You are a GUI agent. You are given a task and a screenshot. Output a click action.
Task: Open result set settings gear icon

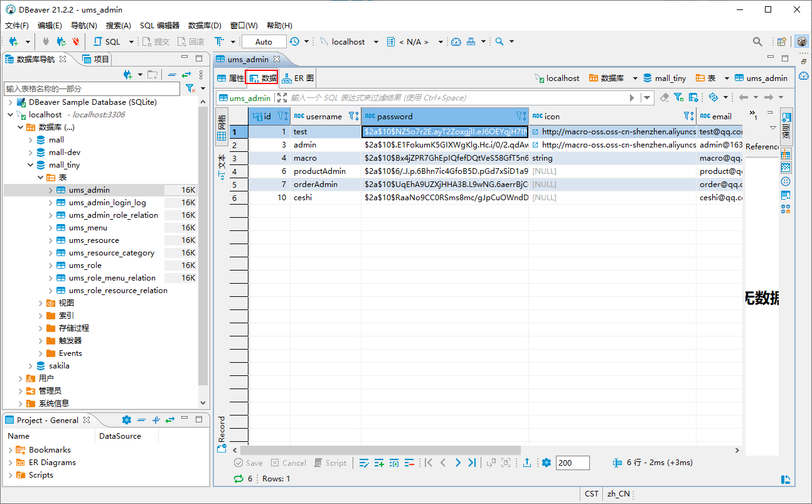pyautogui.click(x=546, y=463)
